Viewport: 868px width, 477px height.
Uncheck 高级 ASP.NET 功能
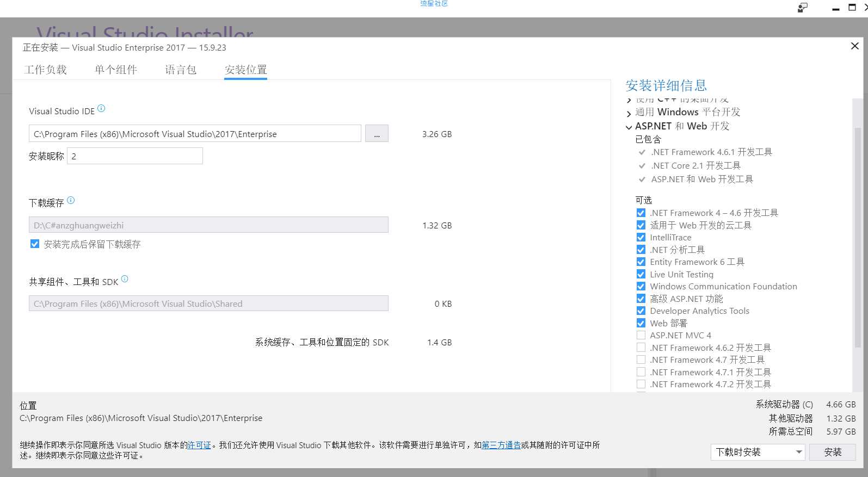click(641, 299)
